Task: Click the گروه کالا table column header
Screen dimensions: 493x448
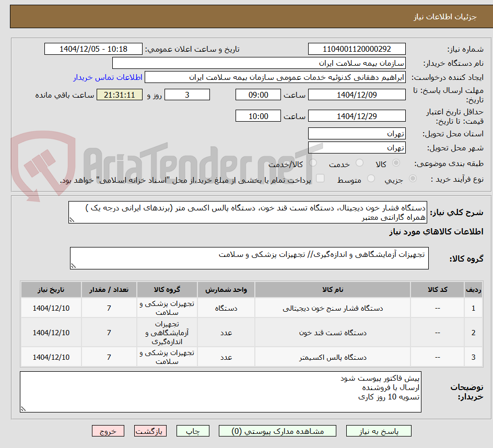Action: (x=167, y=290)
